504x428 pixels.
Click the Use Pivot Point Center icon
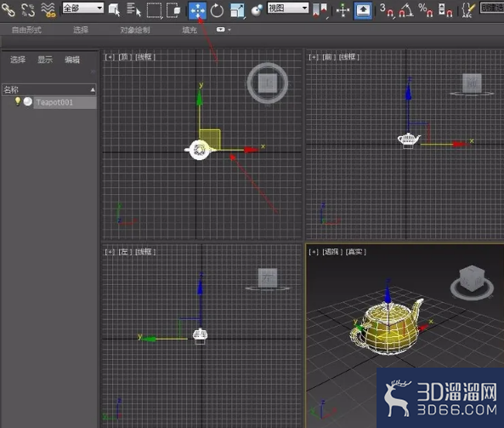pos(320,10)
